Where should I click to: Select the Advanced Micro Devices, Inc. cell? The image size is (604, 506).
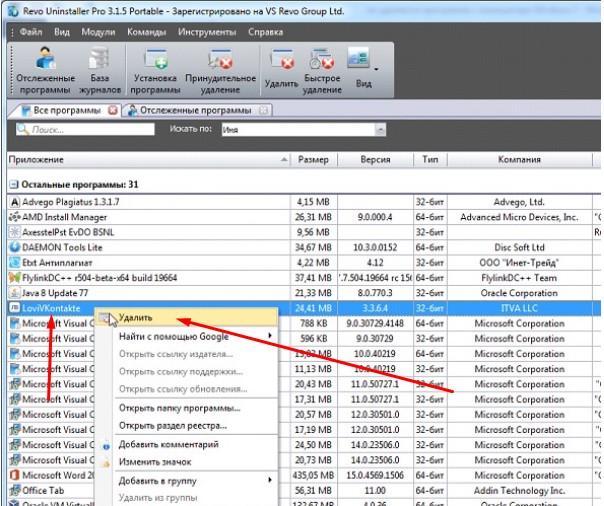tap(519, 217)
